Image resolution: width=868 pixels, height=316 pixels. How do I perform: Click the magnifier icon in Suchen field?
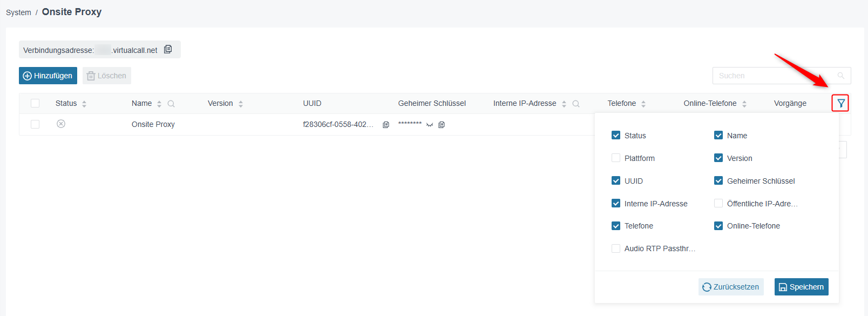click(x=841, y=76)
